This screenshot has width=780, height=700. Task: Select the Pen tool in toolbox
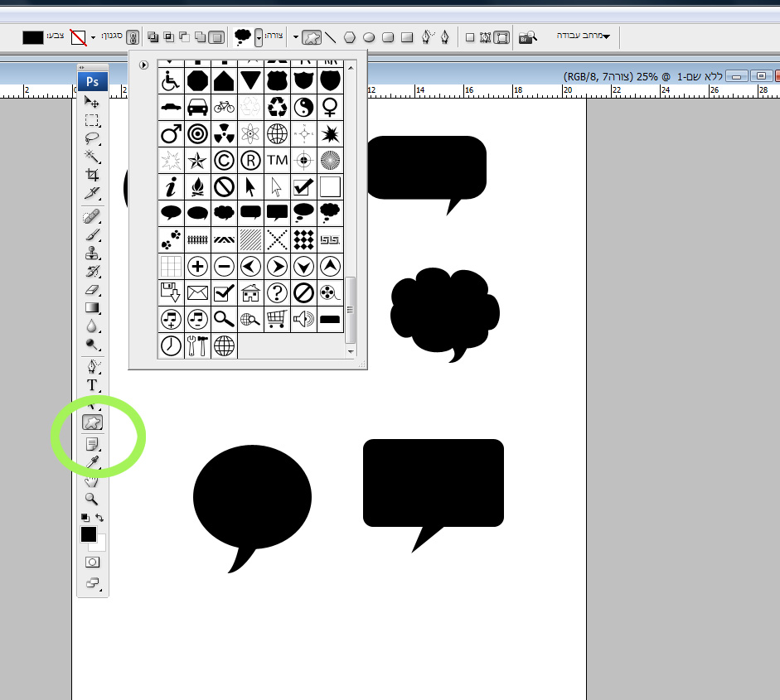tap(92, 367)
